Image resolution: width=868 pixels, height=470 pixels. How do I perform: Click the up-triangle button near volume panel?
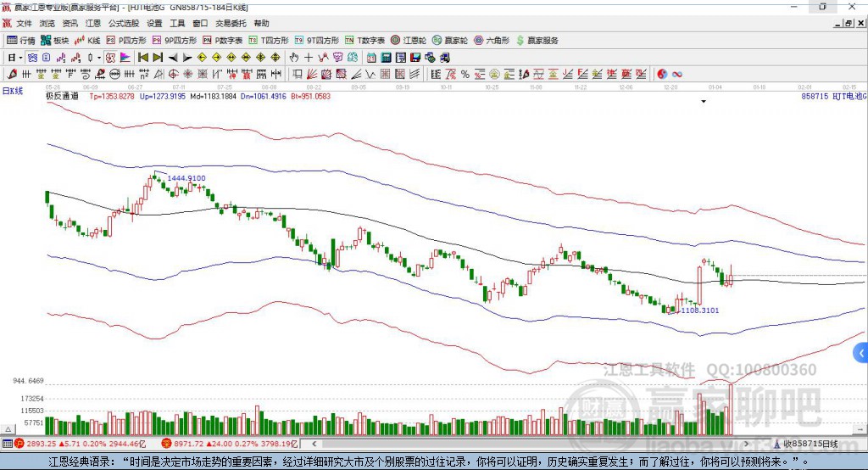[8, 429]
